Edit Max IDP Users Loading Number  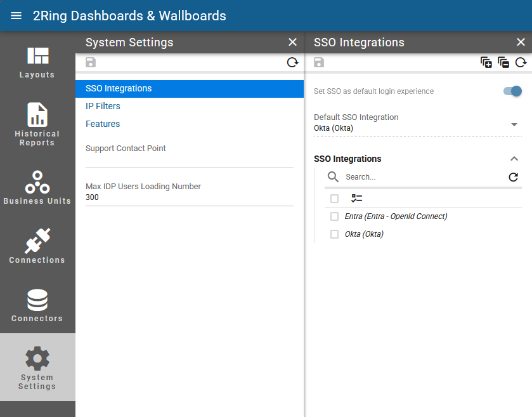pos(190,194)
